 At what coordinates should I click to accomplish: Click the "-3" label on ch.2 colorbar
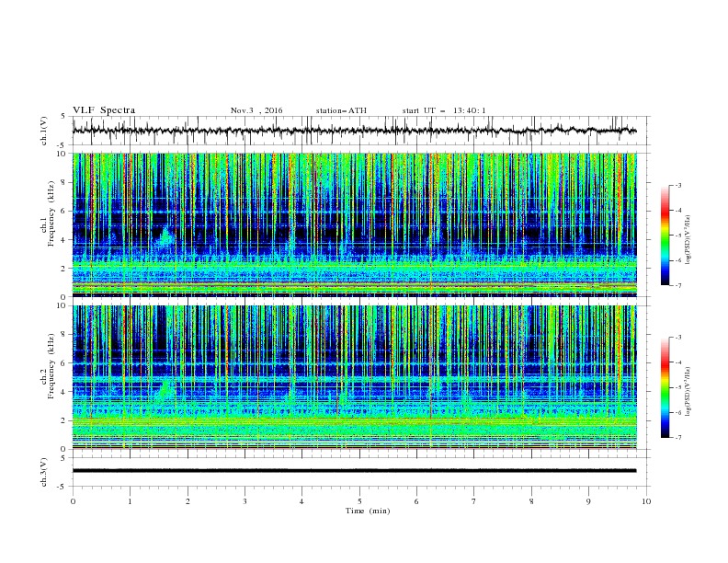click(x=678, y=338)
